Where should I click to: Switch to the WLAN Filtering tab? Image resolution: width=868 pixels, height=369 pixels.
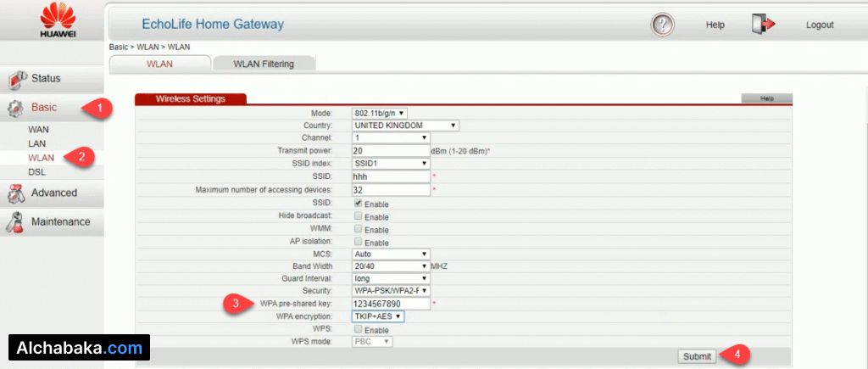(x=263, y=64)
